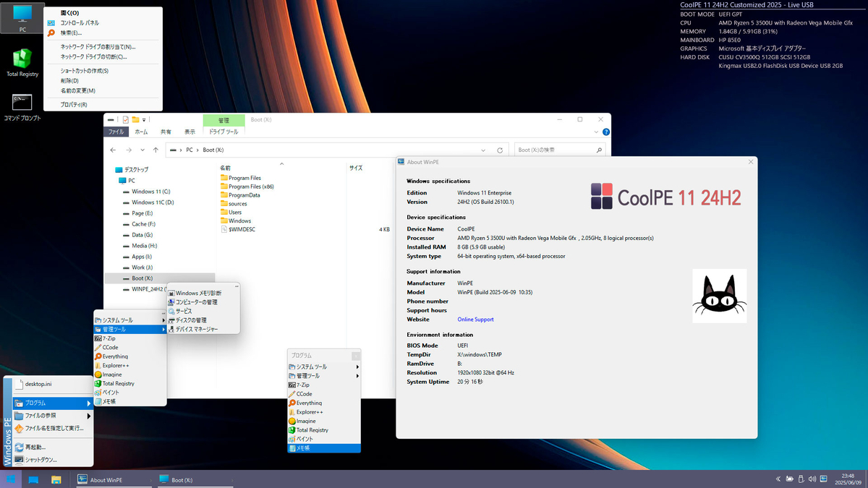Open Explorer help via blue question mark

(605, 132)
